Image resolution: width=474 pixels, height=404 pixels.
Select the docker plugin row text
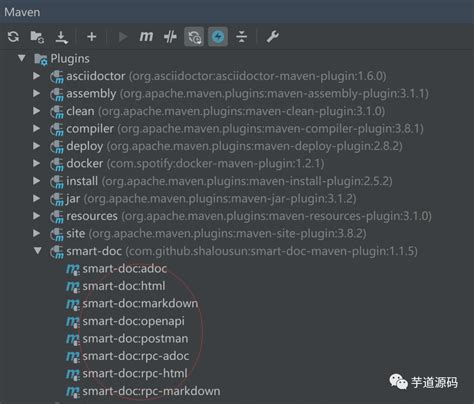195,163
